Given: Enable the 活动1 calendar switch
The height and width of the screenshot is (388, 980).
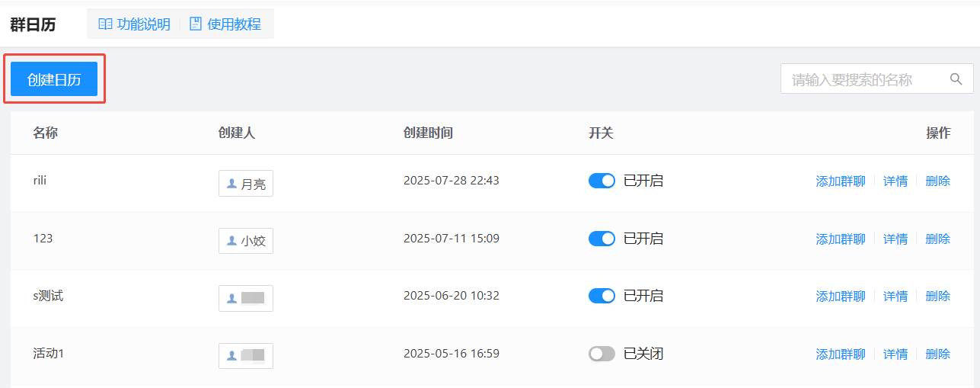Looking at the screenshot, I should (x=602, y=354).
